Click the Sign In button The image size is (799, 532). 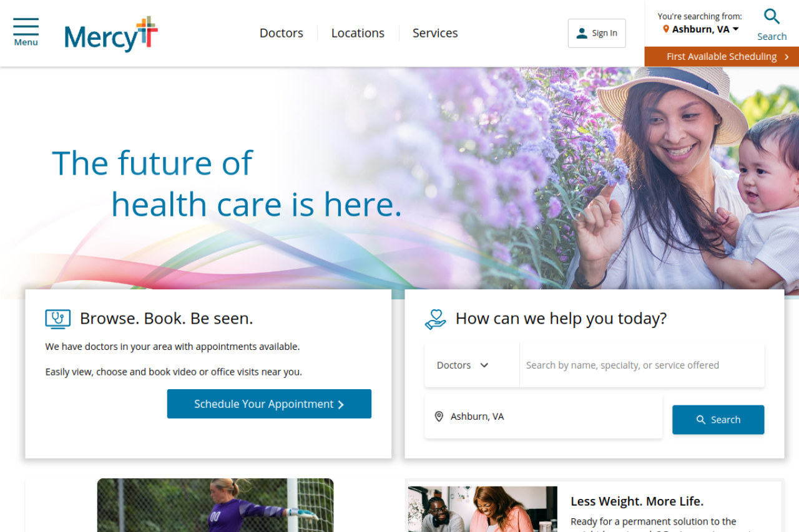tap(597, 33)
